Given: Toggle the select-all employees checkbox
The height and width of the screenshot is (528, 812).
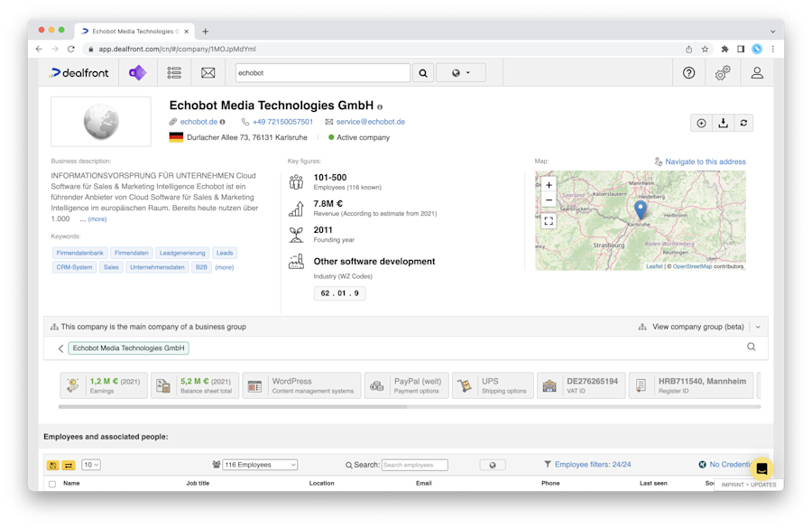Looking at the screenshot, I should (51, 483).
